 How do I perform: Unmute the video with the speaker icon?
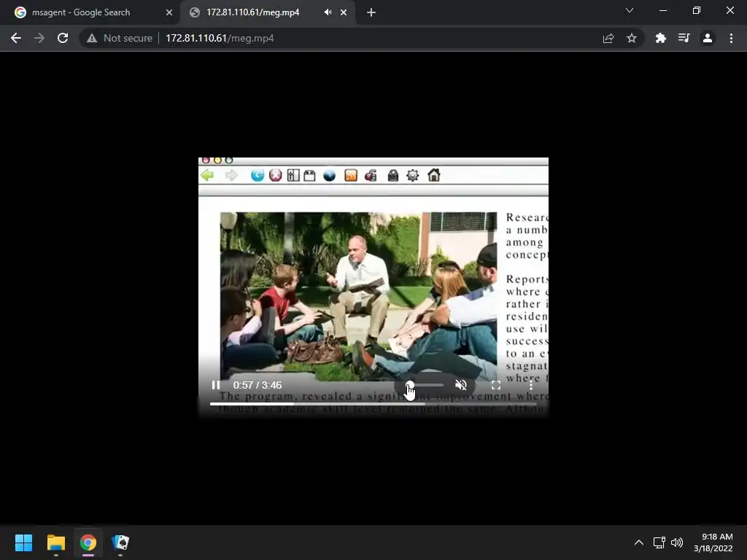tap(461, 385)
